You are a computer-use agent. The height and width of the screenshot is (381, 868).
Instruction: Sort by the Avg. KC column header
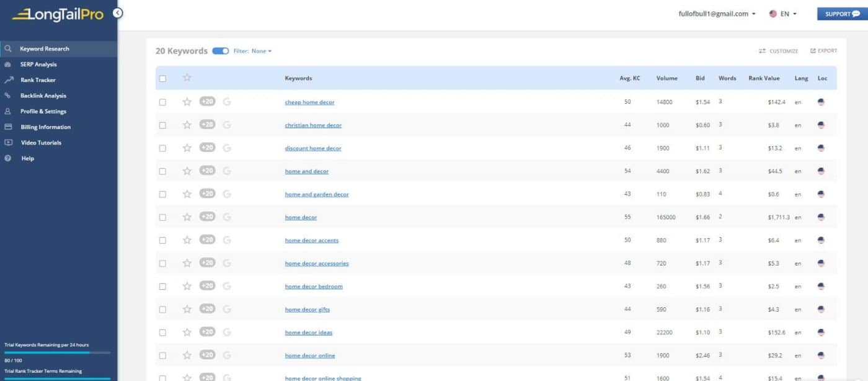click(629, 78)
